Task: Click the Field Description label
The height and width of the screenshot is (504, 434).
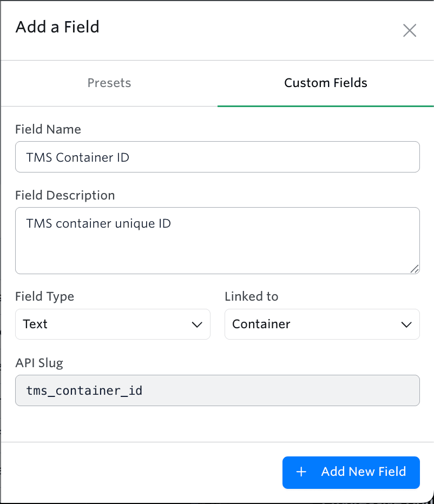Action: coord(65,195)
